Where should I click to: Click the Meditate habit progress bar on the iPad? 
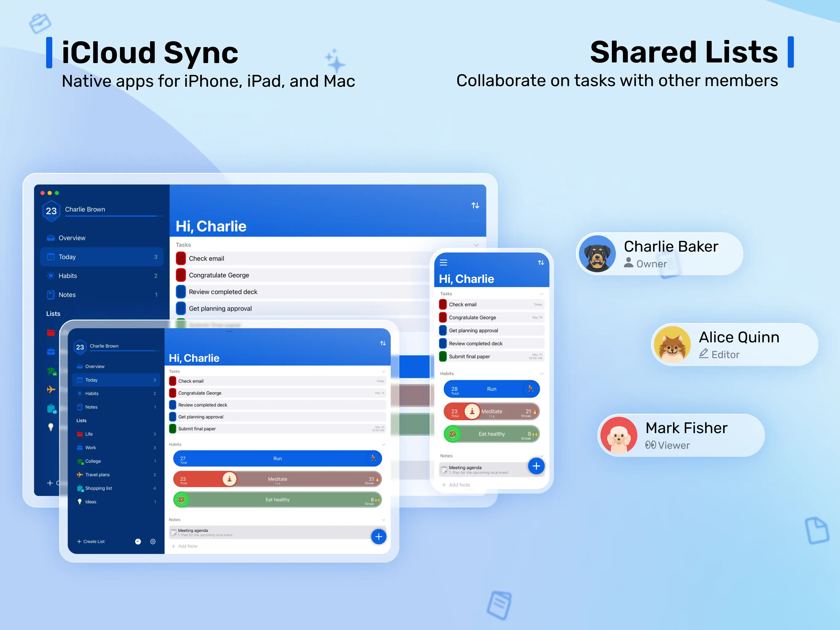click(277, 479)
